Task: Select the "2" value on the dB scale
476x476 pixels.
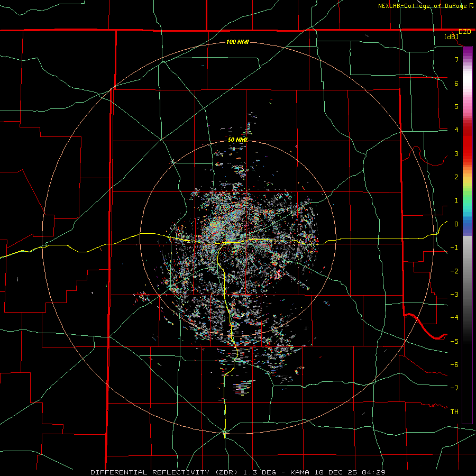Action: coord(456,177)
